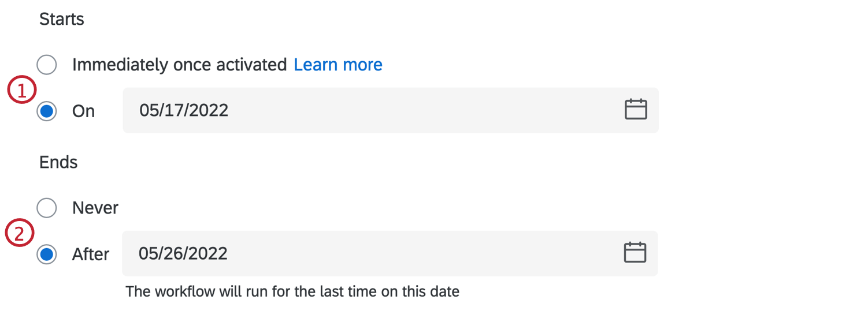Click the 'On' option label
Image resolution: width=868 pixels, height=322 pixels.
click(x=83, y=111)
